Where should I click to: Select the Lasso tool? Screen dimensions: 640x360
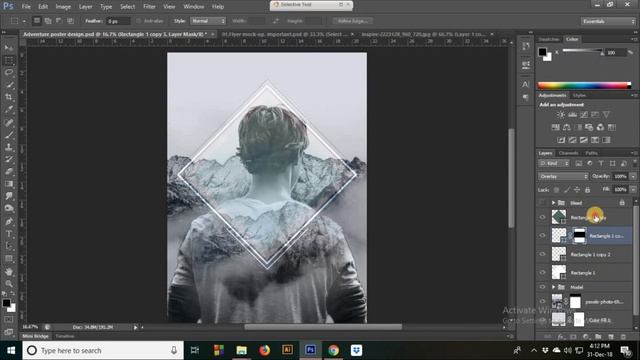9,73
